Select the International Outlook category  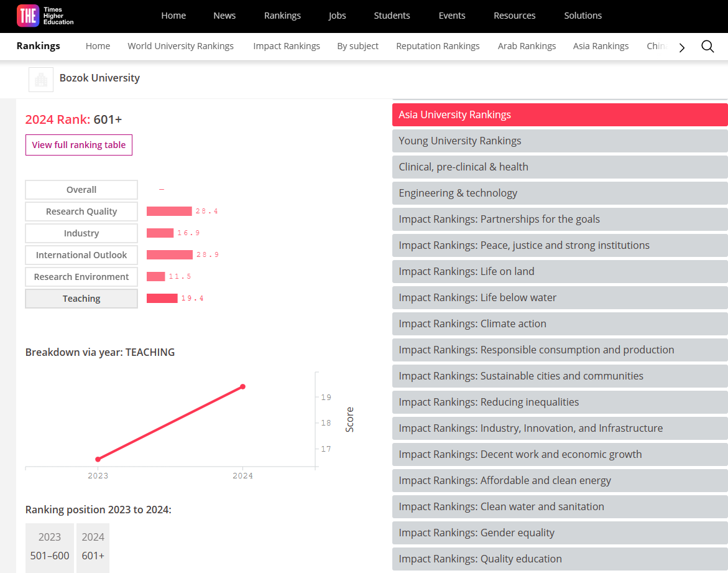[x=81, y=255]
